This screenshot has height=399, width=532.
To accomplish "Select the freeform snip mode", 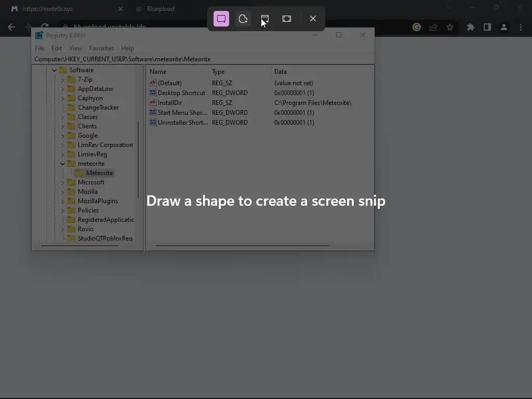I will [243, 19].
